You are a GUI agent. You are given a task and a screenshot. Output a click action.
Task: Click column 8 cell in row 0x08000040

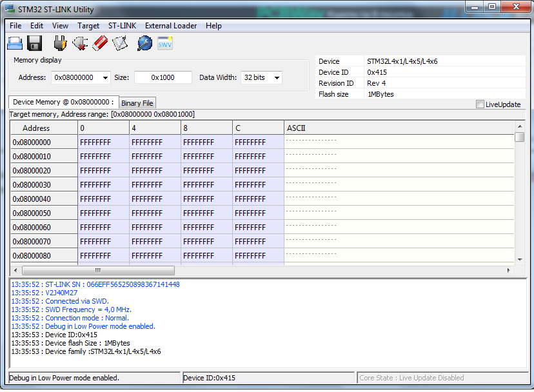pyautogui.click(x=206, y=199)
